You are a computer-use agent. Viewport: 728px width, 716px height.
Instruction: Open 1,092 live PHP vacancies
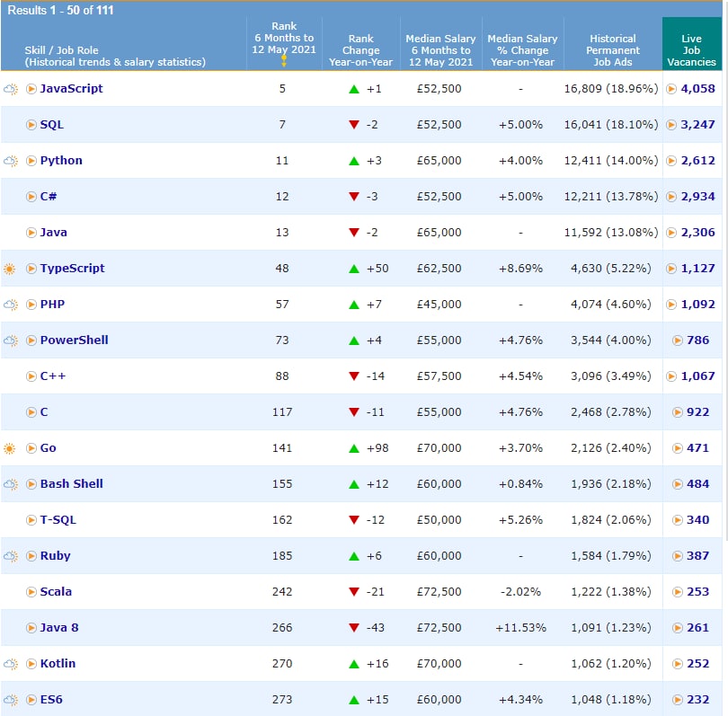coord(697,305)
